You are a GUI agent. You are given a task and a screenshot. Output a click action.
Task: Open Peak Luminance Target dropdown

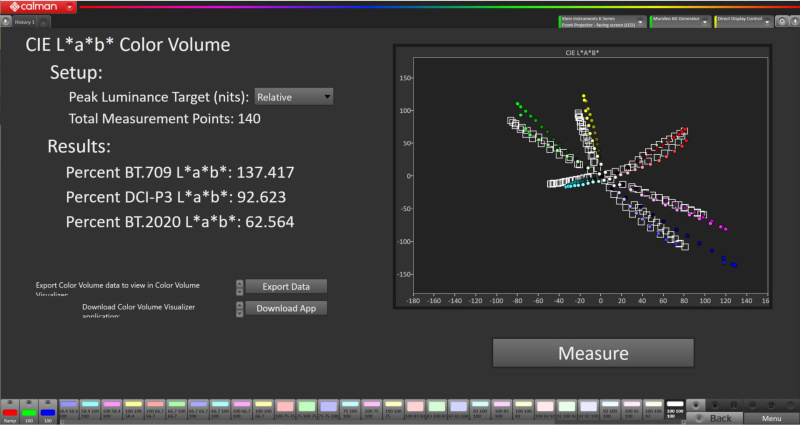click(x=294, y=97)
